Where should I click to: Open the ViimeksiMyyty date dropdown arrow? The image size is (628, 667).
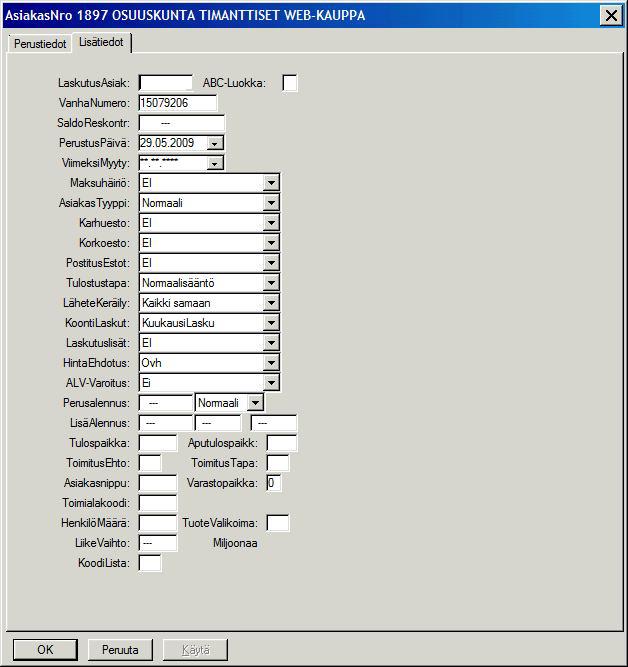pos(215,163)
